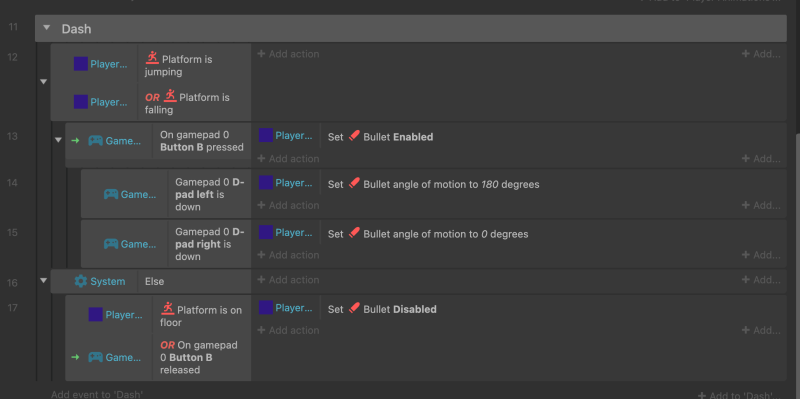Click Add event to 'Dash' link
The height and width of the screenshot is (399, 800).
(97, 394)
